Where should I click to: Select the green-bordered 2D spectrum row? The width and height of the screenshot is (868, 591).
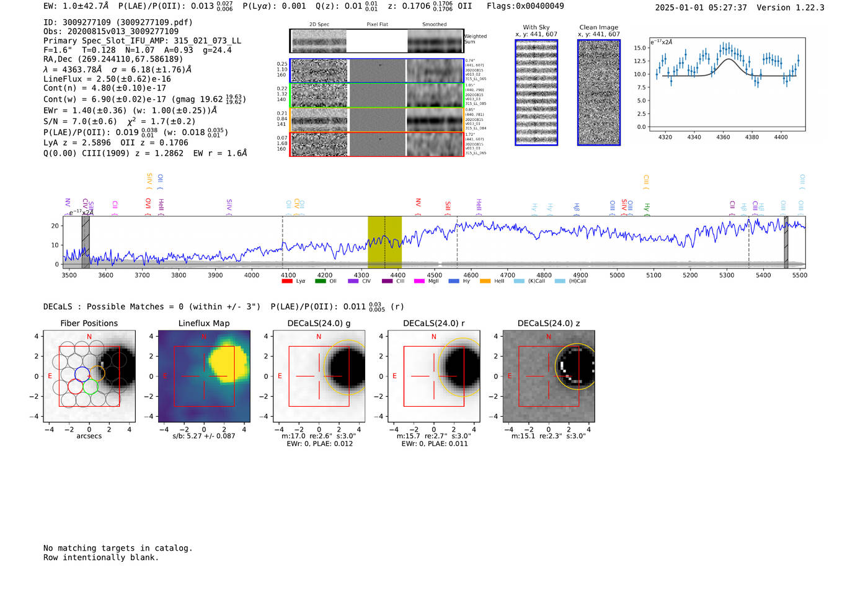pyautogui.click(x=377, y=96)
